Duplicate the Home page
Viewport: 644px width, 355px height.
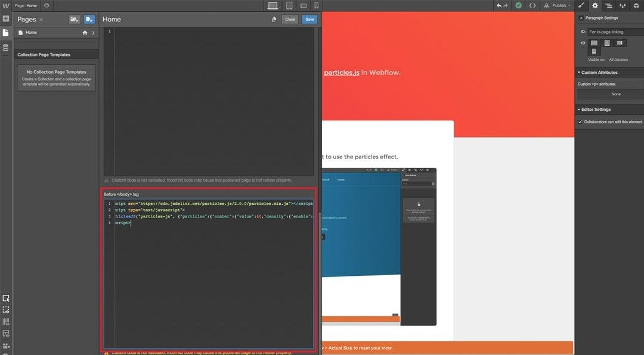(274, 19)
